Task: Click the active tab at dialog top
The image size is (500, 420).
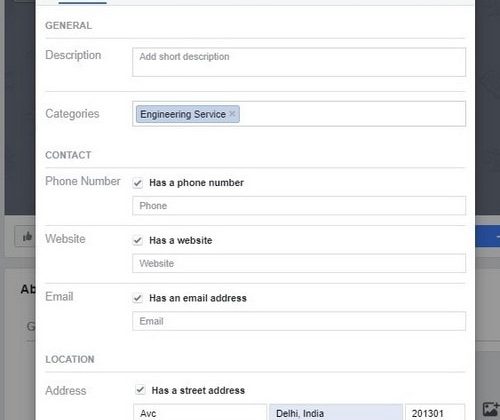Action: pos(82,2)
